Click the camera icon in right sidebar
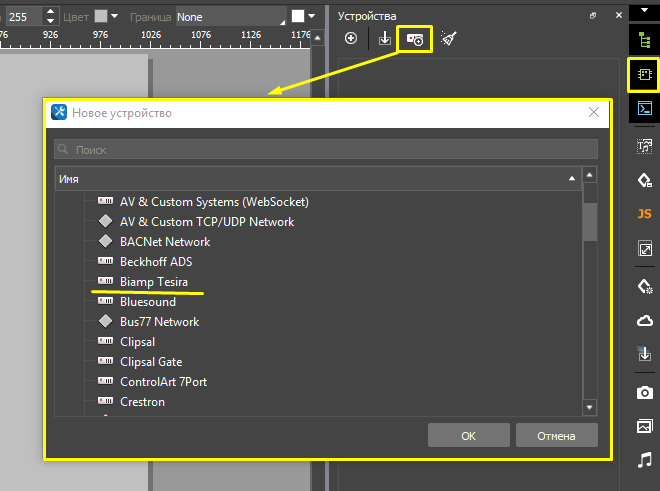This screenshot has width=660, height=491. [645, 392]
